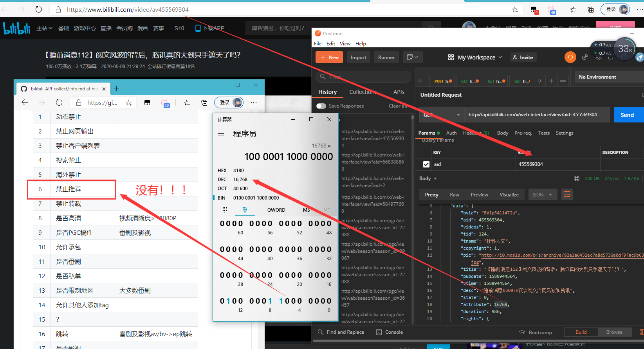This screenshot has height=349, width=644.
Task: Click the bilibili address bar URL
Action: 128,9
